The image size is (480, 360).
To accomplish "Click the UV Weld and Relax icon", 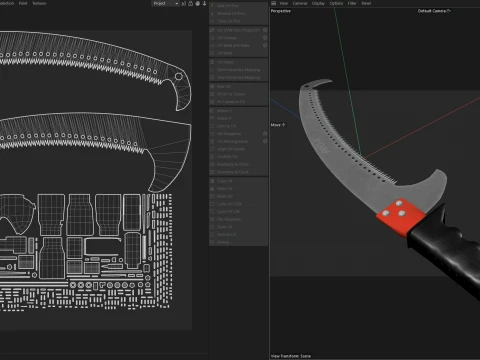I will tap(212, 45).
